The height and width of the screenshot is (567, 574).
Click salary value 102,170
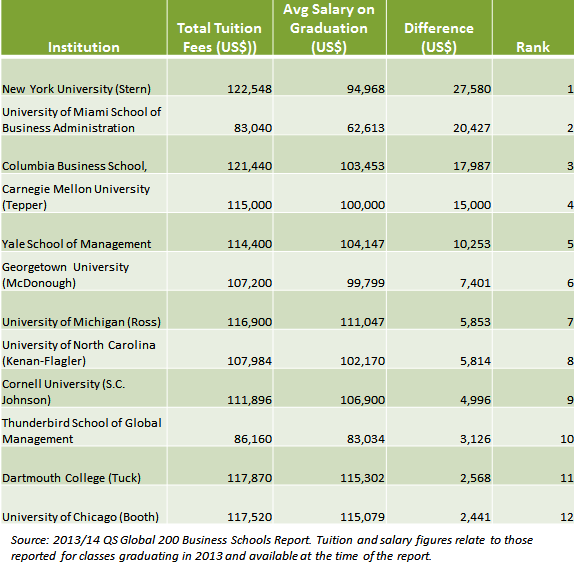362,361
